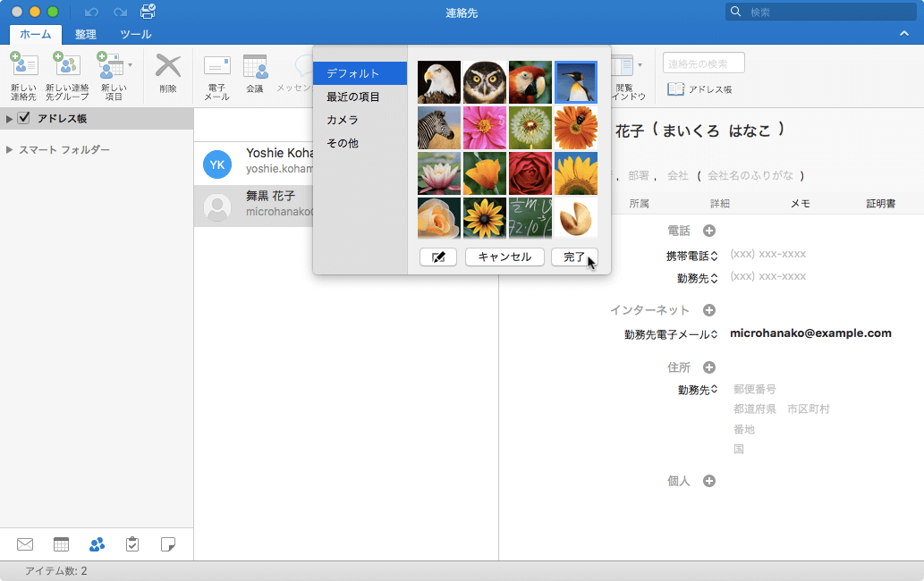
Task: Click the キャンセル button
Action: [x=504, y=257]
